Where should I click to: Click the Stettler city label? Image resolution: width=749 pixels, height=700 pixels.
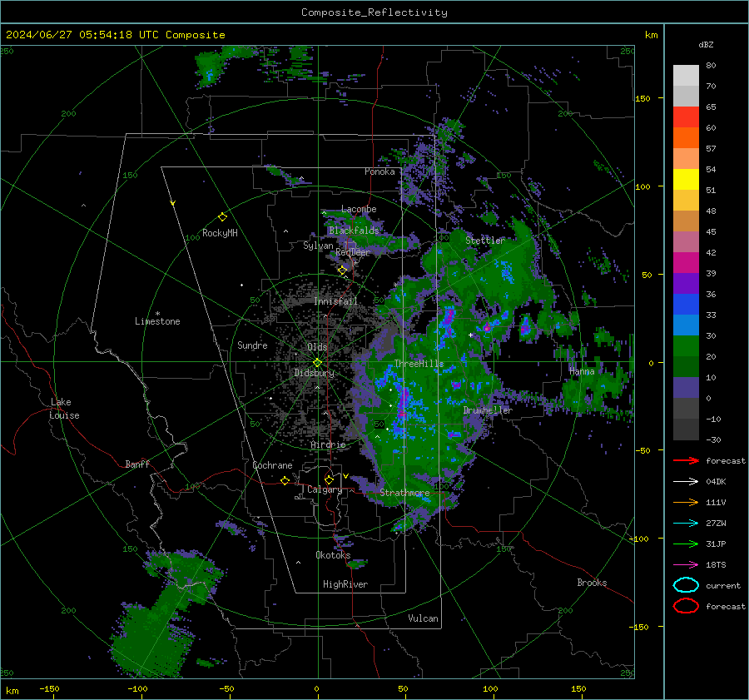pos(485,241)
